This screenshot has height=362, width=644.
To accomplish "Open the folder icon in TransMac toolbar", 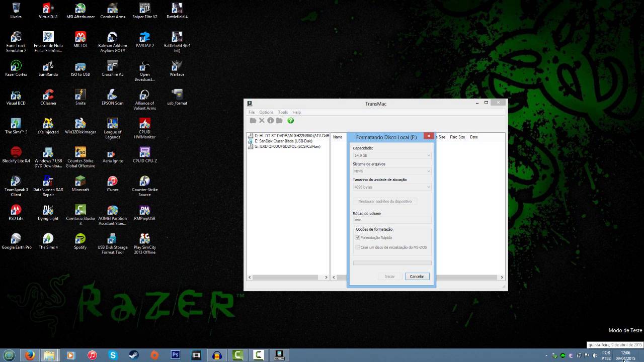I will point(253,121).
